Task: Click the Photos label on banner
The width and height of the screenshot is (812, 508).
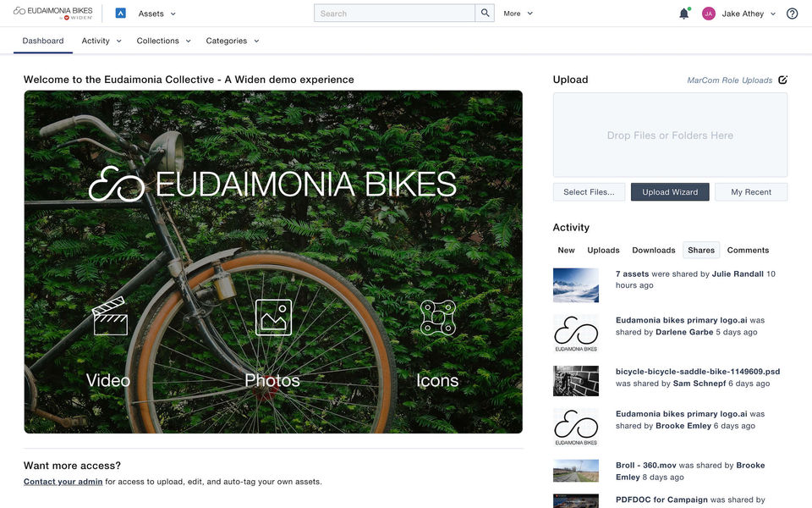Action: [x=272, y=380]
